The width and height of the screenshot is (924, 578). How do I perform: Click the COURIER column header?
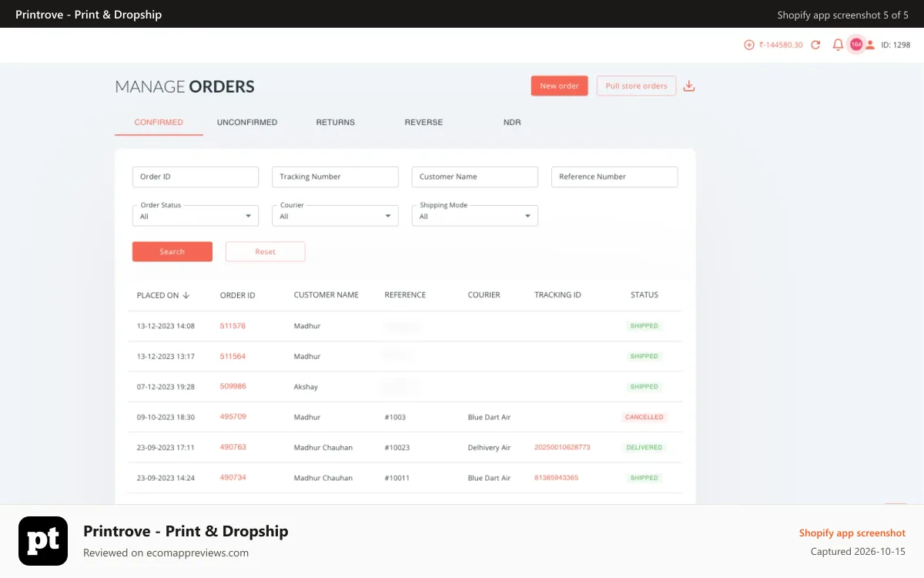coord(484,295)
